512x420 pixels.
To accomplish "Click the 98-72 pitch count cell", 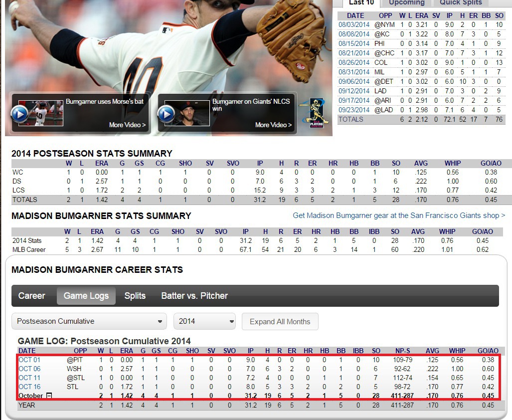I will coord(403,387).
